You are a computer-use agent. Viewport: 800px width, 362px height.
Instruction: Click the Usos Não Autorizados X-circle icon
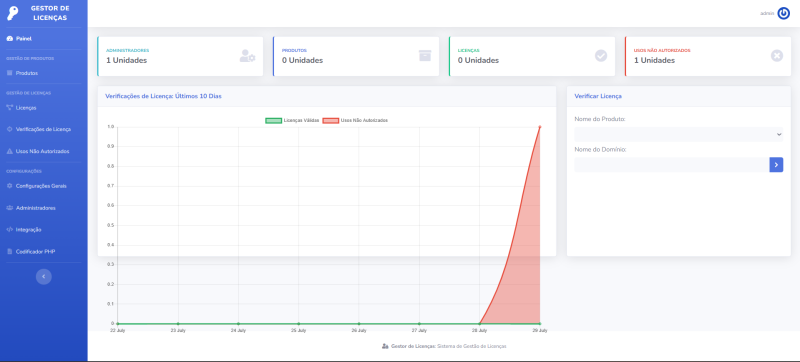777,56
